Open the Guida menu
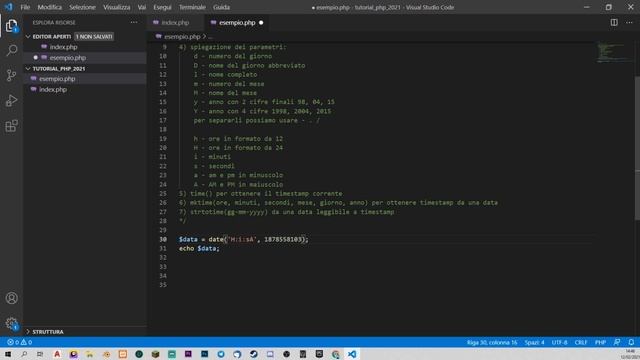 tap(221, 7)
